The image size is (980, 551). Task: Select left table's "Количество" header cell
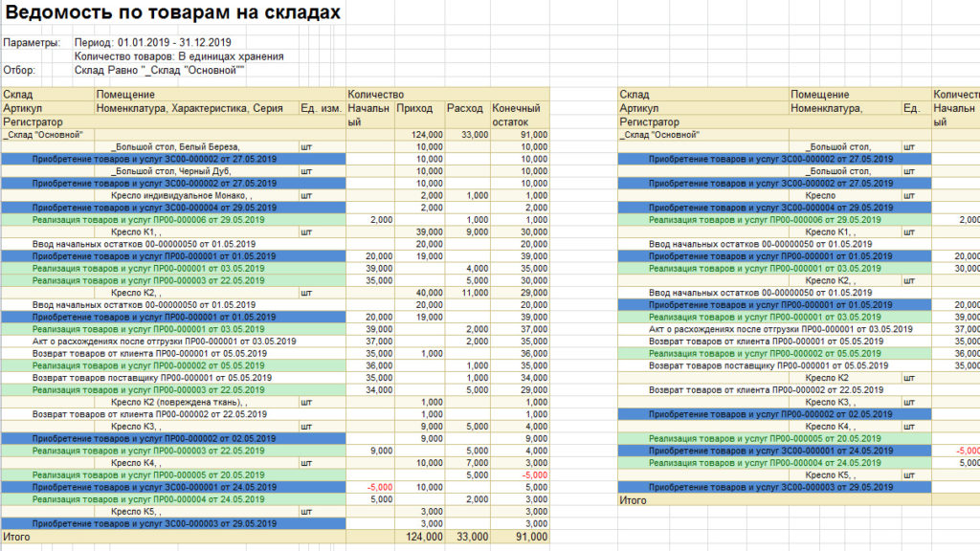point(448,95)
